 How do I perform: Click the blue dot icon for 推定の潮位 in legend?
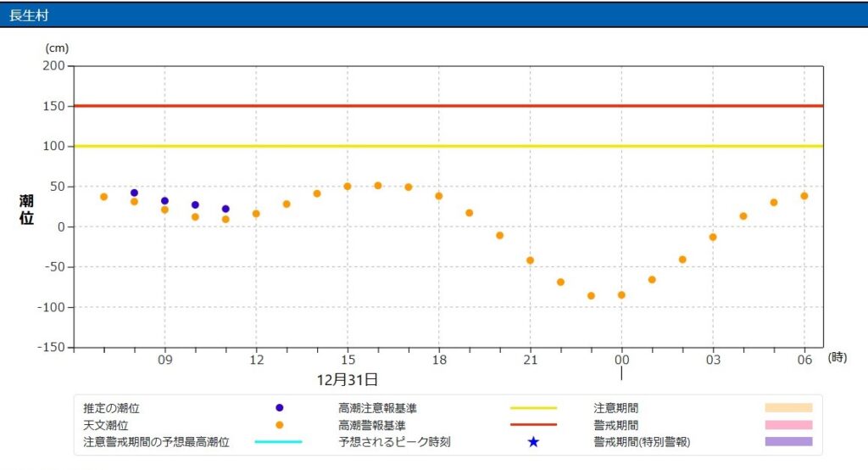(280, 408)
